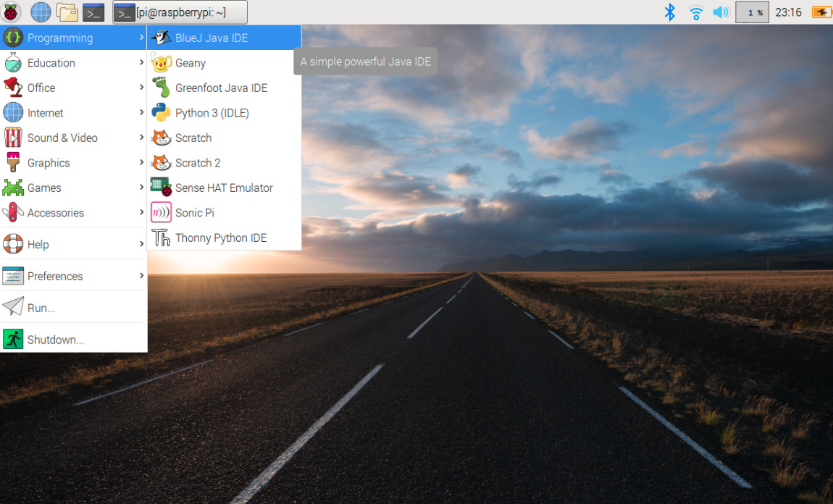Click the Bluetooth icon in the system tray
This screenshot has height=504, width=833.
(670, 12)
